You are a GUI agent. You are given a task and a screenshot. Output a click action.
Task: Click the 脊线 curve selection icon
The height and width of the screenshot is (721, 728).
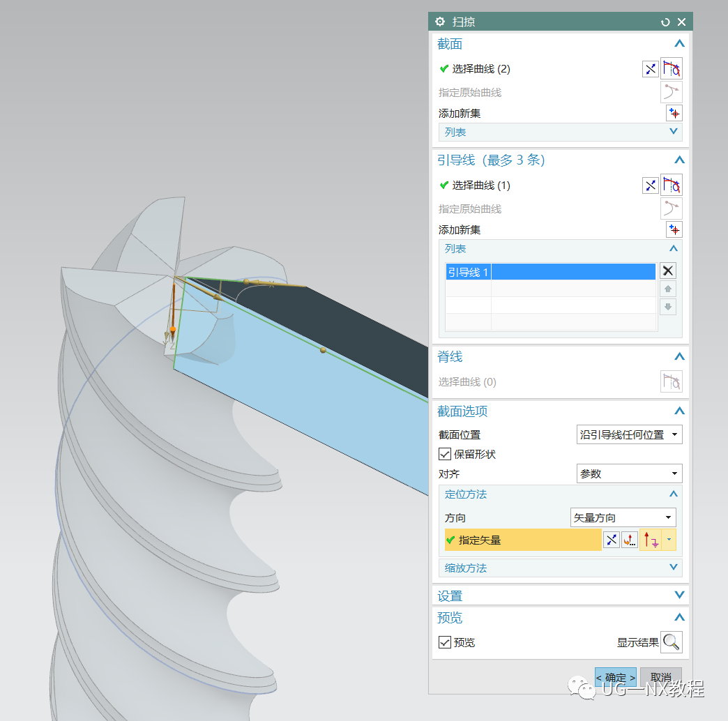672,381
